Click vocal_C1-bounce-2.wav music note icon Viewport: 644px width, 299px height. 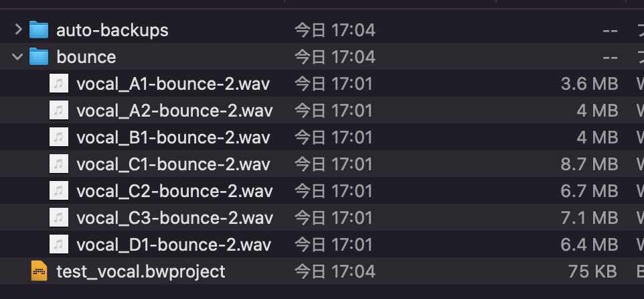pyautogui.click(x=59, y=164)
